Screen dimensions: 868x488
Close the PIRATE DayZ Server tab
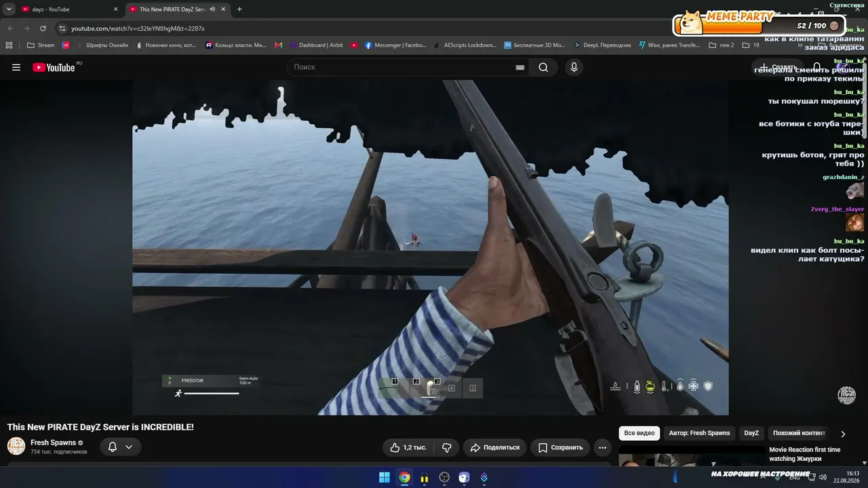(223, 9)
